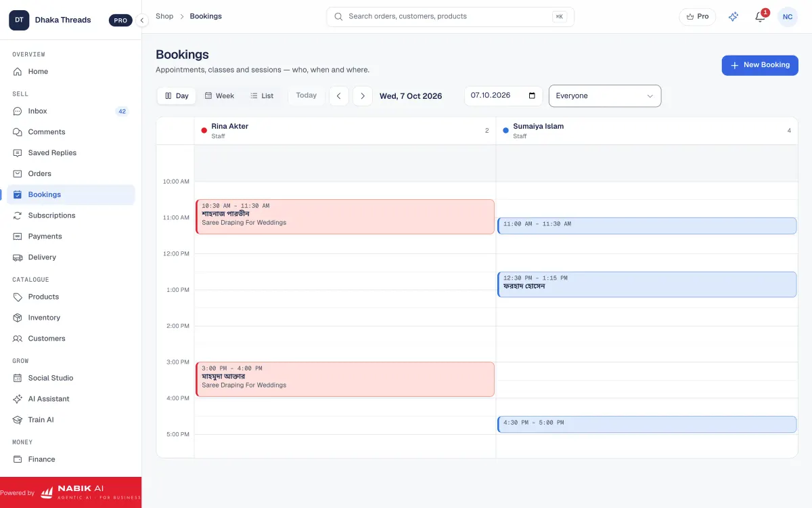The image size is (812, 508).
Task: Open the NC user avatar
Action: pos(788,17)
